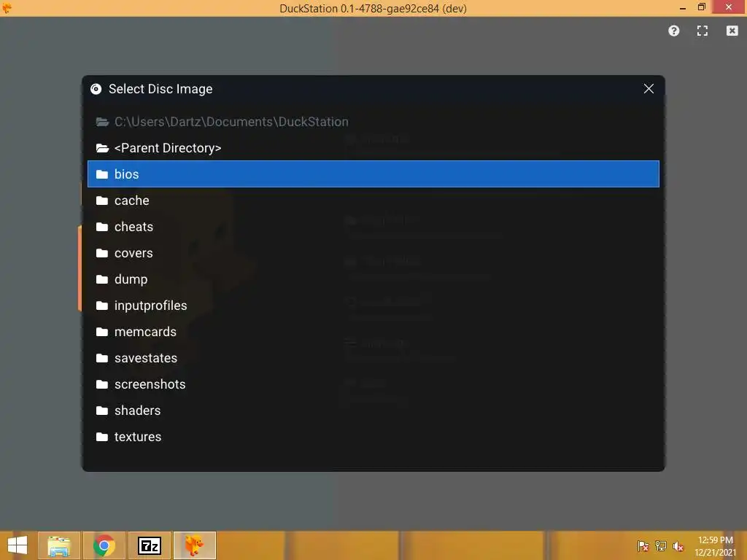Click the folder icon next to savestates
This screenshot has height=560, width=747.
pos(102,358)
